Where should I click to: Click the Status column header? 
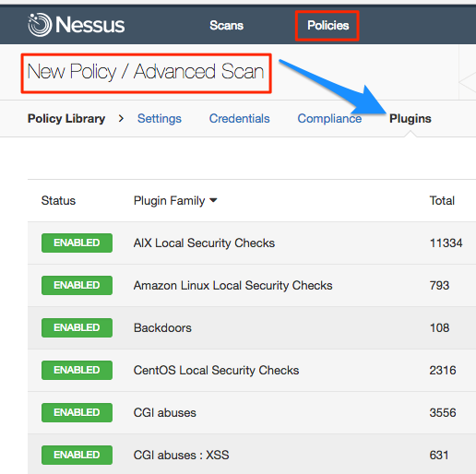[x=58, y=201]
